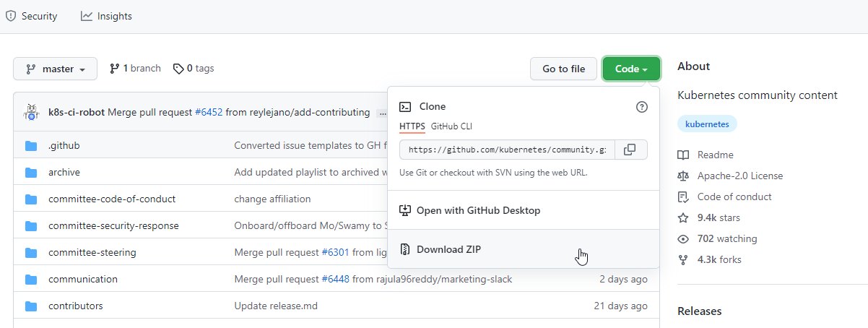The width and height of the screenshot is (868, 328).
Task: Open the Apache-2.0 License link
Action: 740,176
